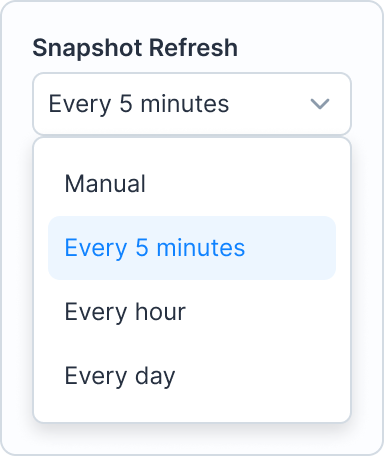Close the dropdown using the down chevron
384x456 pixels.
pyautogui.click(x=320, y=104)
